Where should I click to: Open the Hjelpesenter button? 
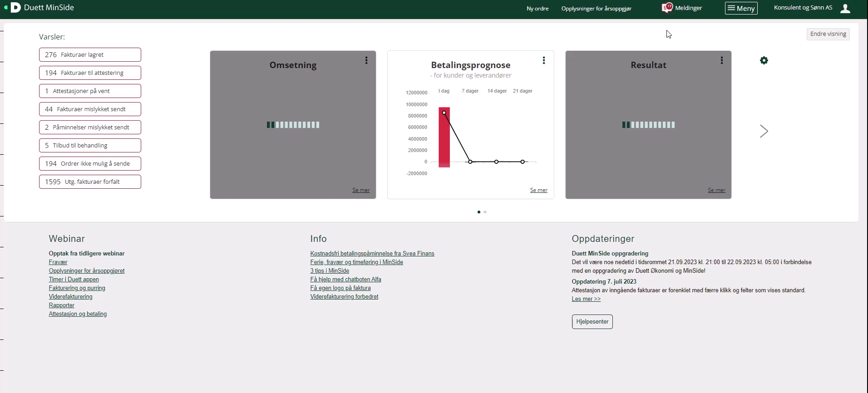point(592,322)
